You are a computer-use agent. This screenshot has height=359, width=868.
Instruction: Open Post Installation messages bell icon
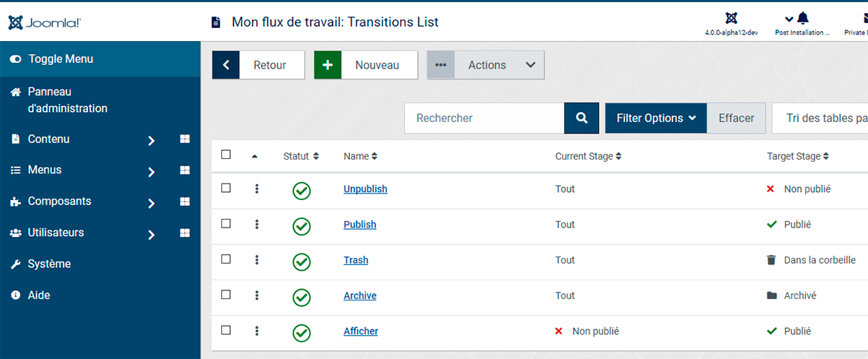point(803,18)
